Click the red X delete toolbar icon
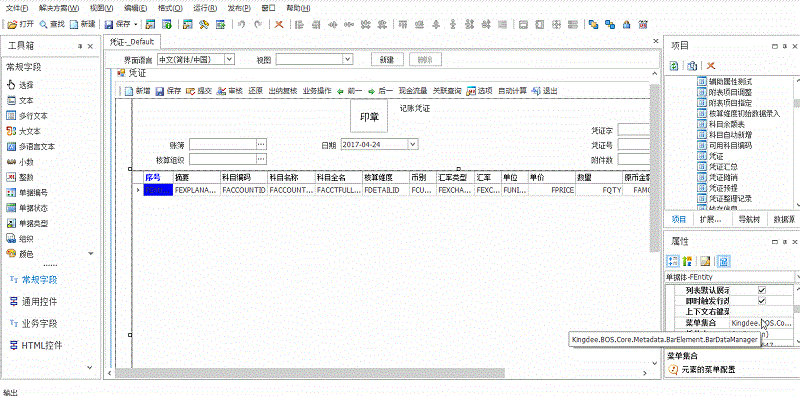The width and height of the screenshot is (800, 396). 279,24
